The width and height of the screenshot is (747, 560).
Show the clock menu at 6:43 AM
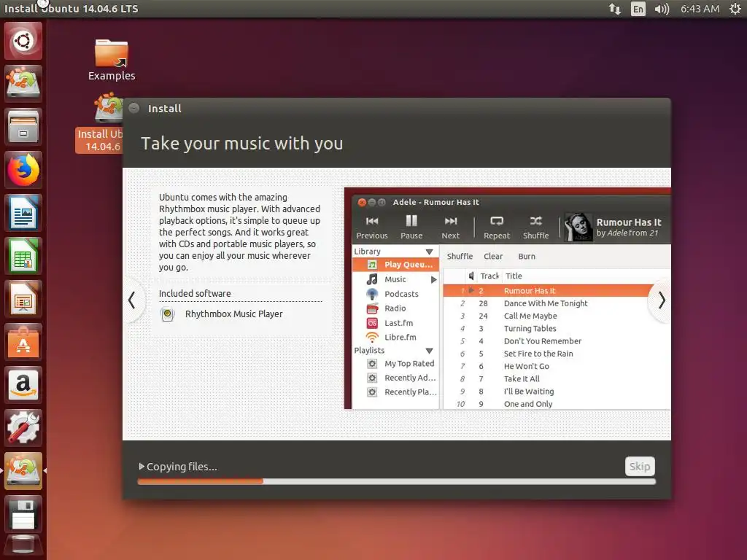[700, 9]
